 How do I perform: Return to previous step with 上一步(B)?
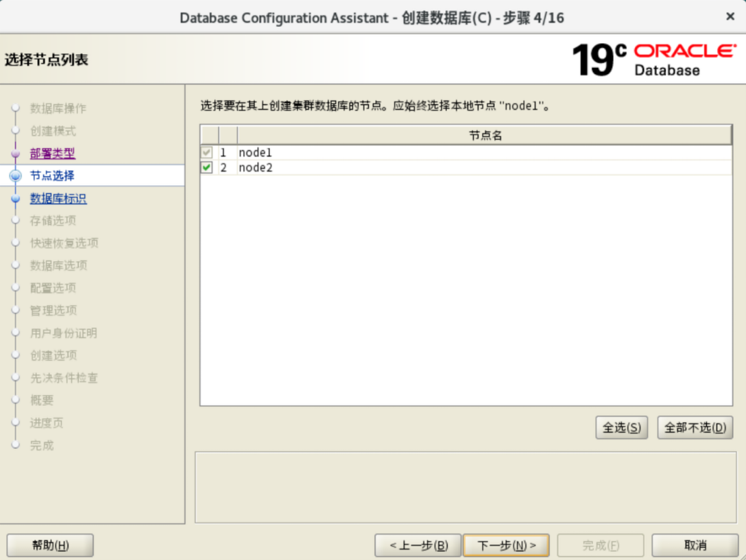tap(418, 546)
